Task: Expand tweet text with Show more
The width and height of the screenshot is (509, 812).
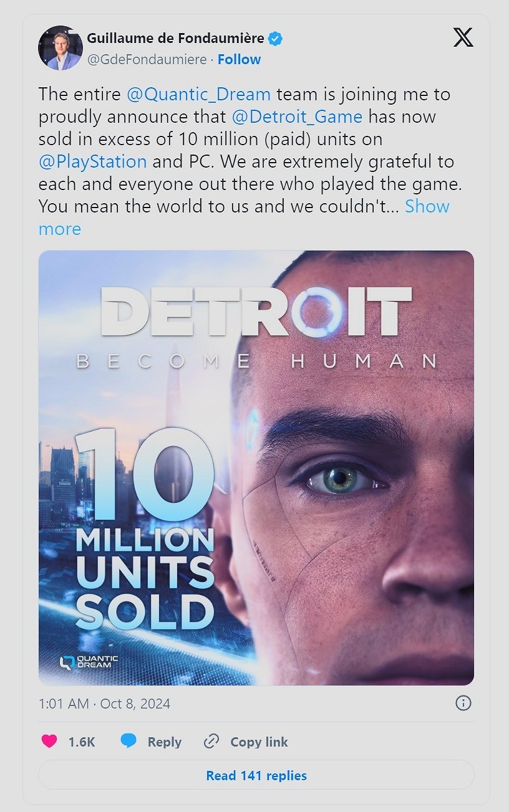Action: click(x=427, y=207)
